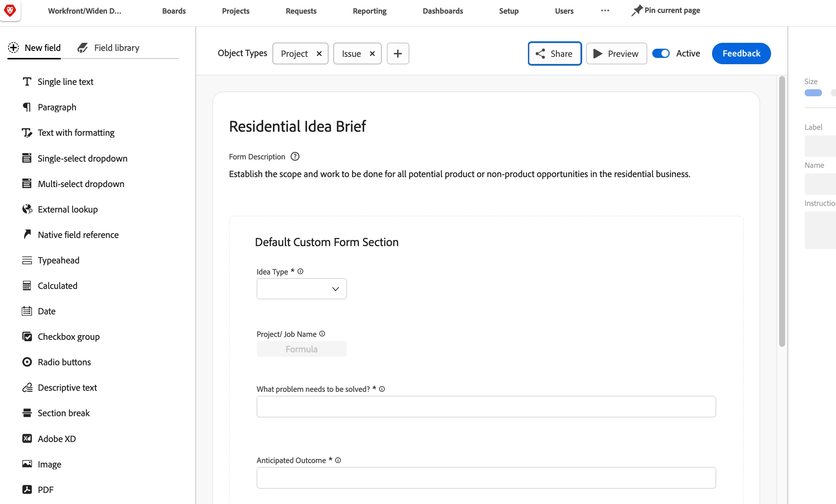Select the External lookup globe icon

pyautogui.click(x=27, y=209)
